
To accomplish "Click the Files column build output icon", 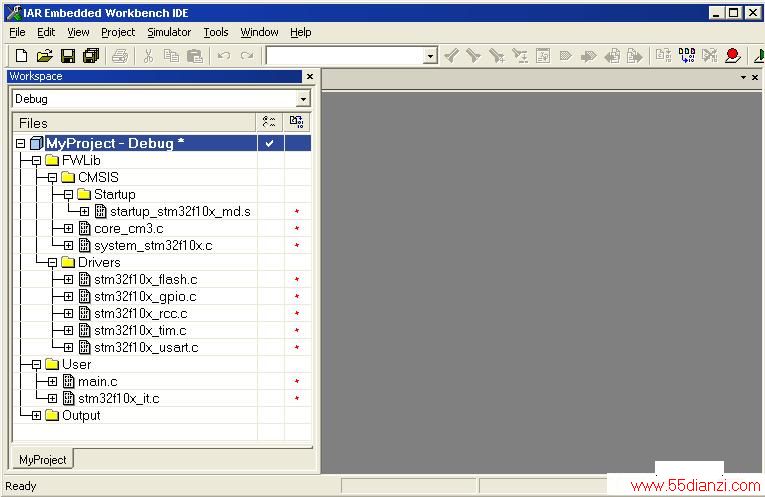I will pos(296,122).
